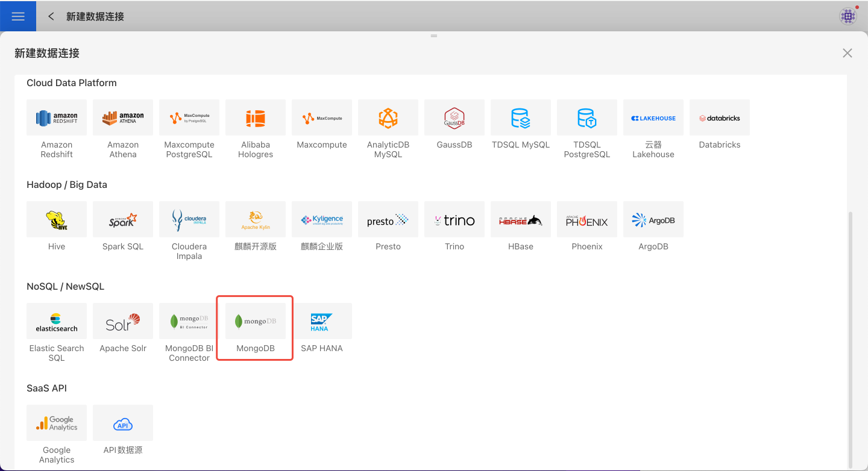Select the Amazon Redshift data source
Screen dimensions: 868x471
click(57, 118)
